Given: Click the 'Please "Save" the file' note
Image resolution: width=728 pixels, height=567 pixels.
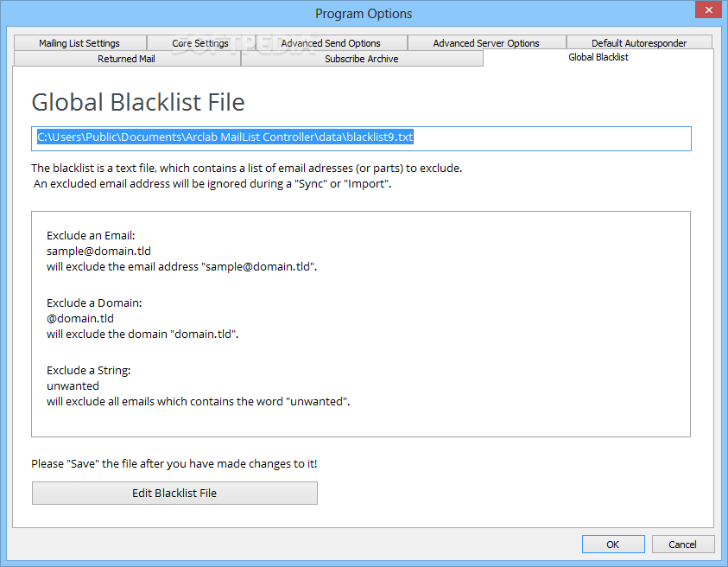Looking at the screenshot, I should click(x=174, y=464).
